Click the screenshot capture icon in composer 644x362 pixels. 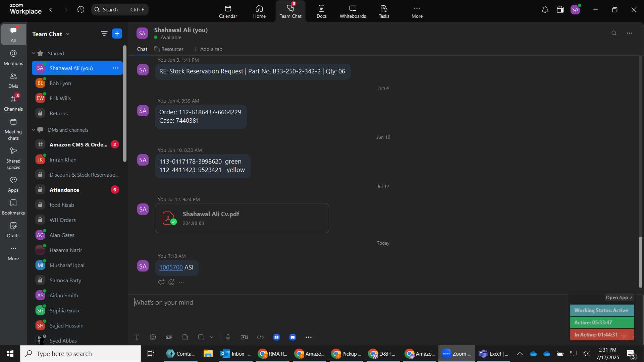pyautogui.click(x=201, y=337)
